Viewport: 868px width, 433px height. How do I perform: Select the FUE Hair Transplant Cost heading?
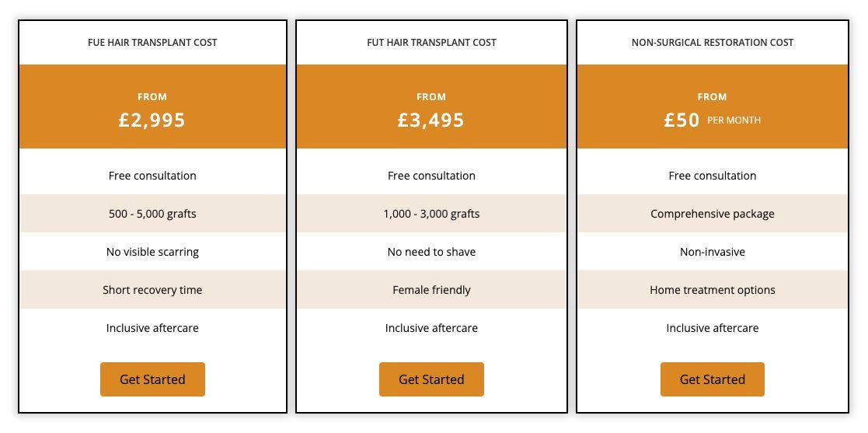pyautogui.click(x=152, y=43)
